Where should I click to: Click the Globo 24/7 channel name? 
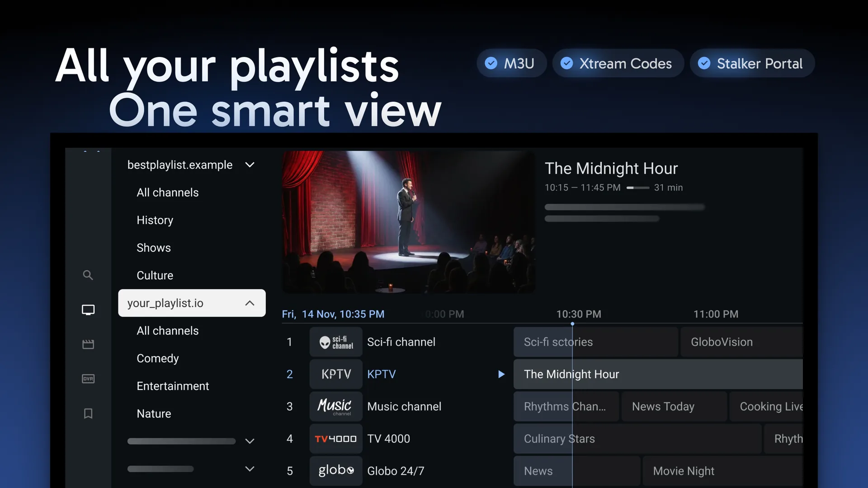tap(396, 471)
